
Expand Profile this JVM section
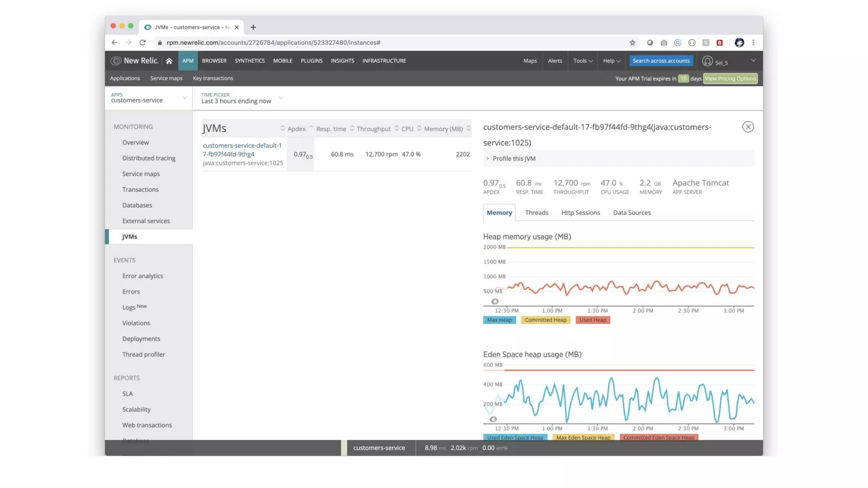click(514, 159)
